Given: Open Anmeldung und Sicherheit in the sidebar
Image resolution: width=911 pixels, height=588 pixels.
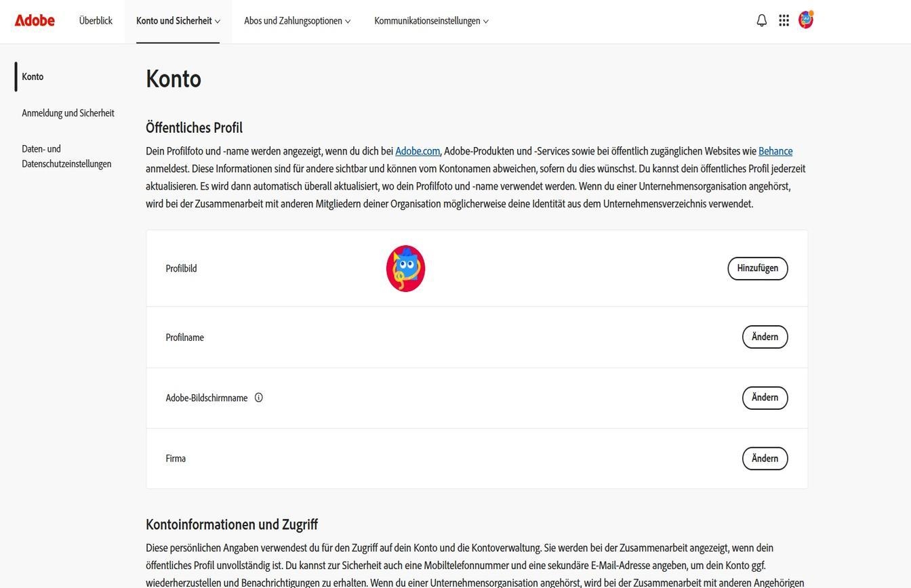Looking at the screenshot, I should (68, 112).
